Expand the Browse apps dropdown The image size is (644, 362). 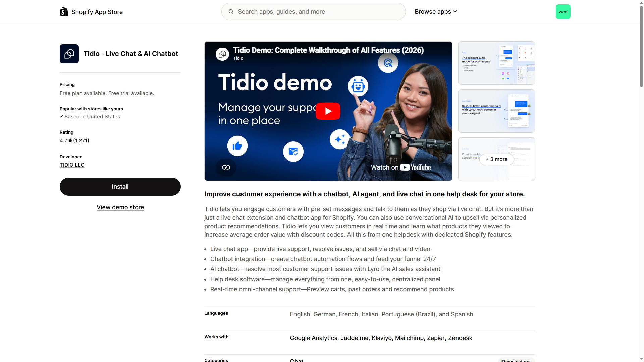tap(436, 12)
